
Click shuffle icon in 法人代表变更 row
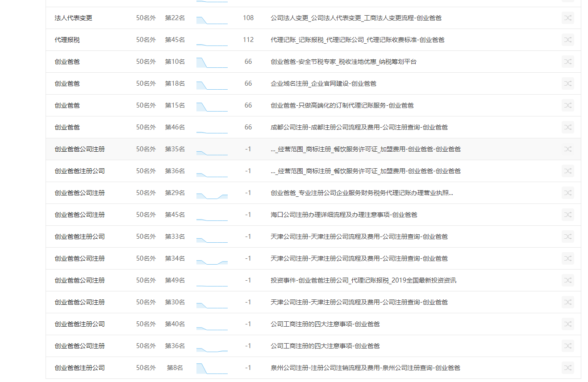567,18
